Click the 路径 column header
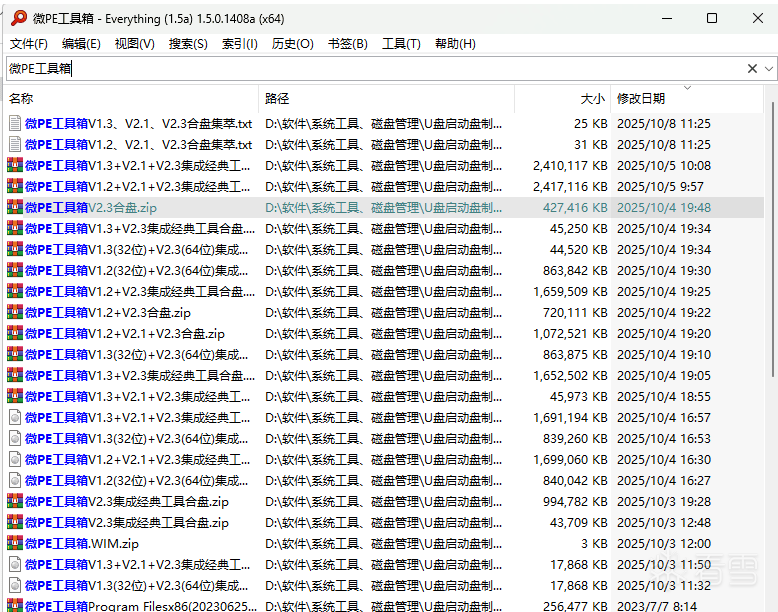 (x=277, y=99)
